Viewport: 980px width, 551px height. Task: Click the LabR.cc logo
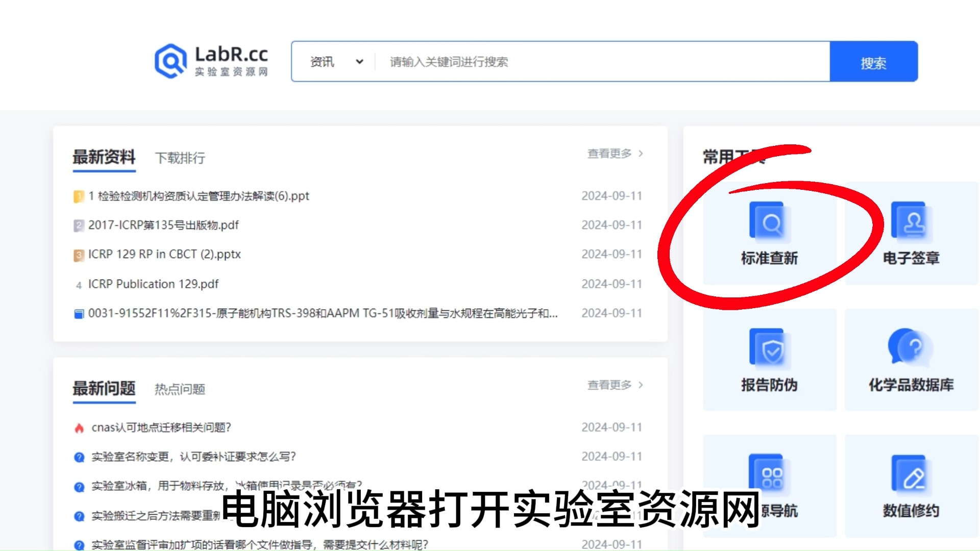(x=211, y=61)
